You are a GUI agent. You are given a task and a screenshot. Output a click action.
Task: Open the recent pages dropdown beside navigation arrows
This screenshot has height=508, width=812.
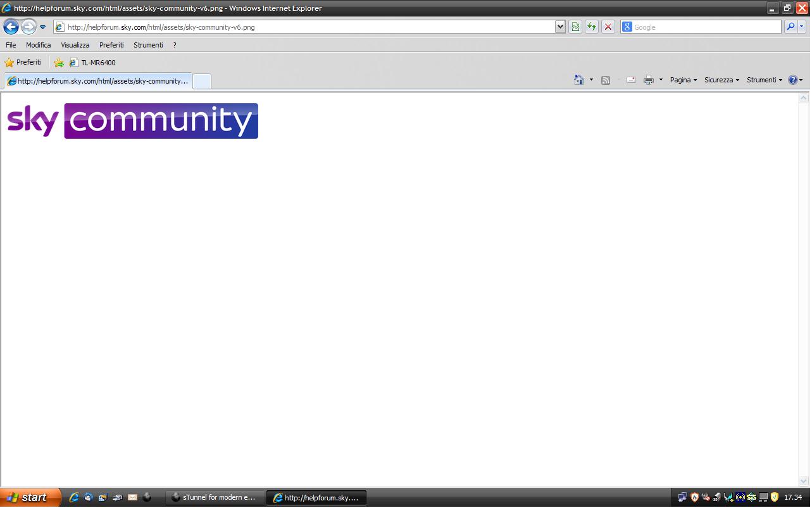(x=42, y=27)
